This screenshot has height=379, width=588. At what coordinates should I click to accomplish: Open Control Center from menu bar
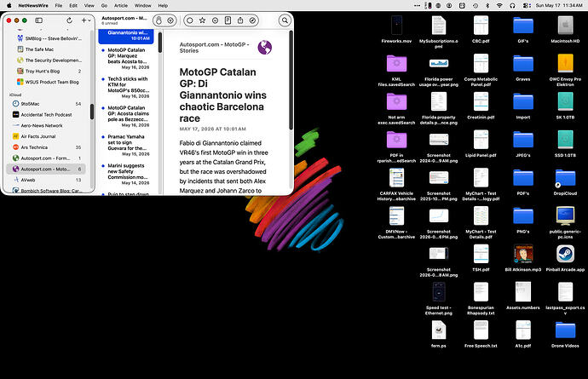point(526,5)
